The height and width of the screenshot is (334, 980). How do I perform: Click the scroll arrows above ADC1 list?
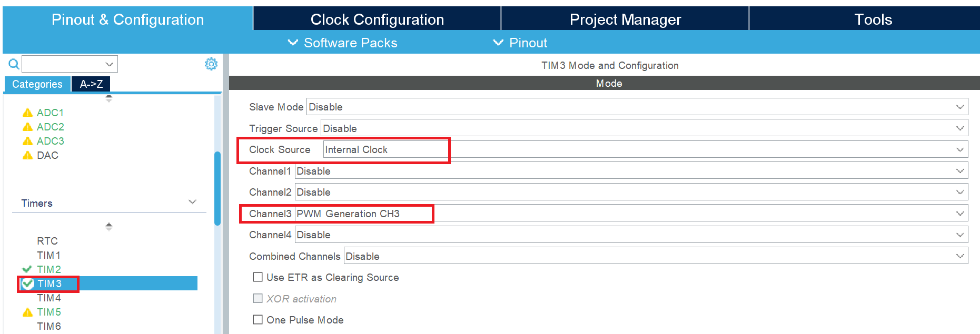pyautogui.click(x=109, y=98)
